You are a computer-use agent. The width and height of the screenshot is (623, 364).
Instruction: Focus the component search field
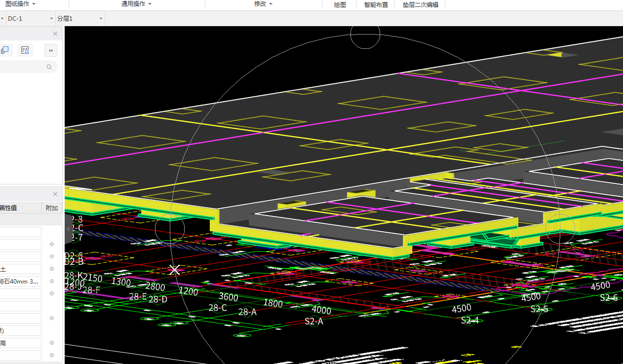(28, 67)
